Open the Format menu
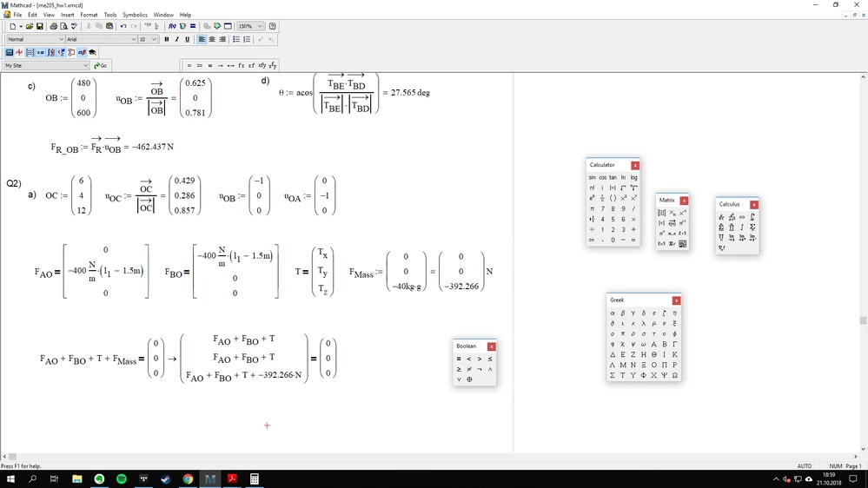 point(89,15)
